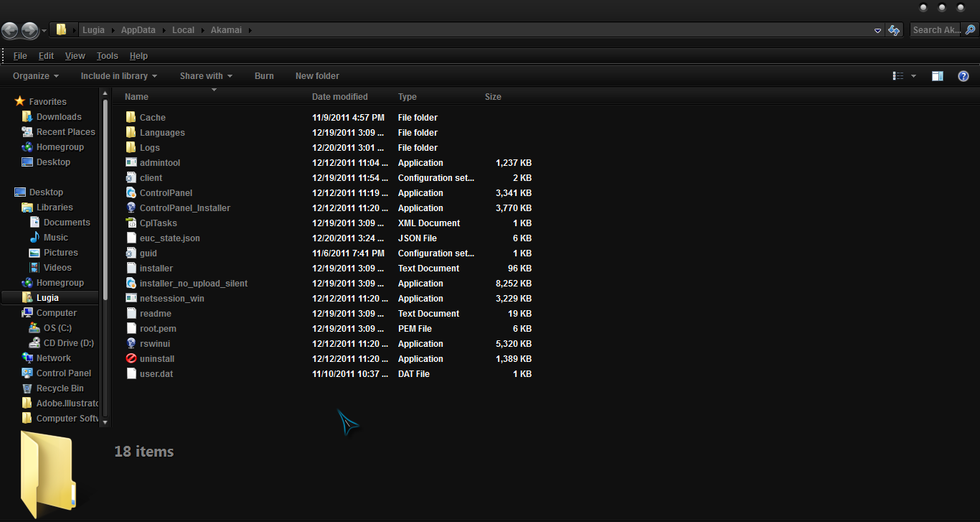Select the ControlPanel_Installer file icon
The width and height of the screenshot is (980, 522).
(x=131, y=208)
